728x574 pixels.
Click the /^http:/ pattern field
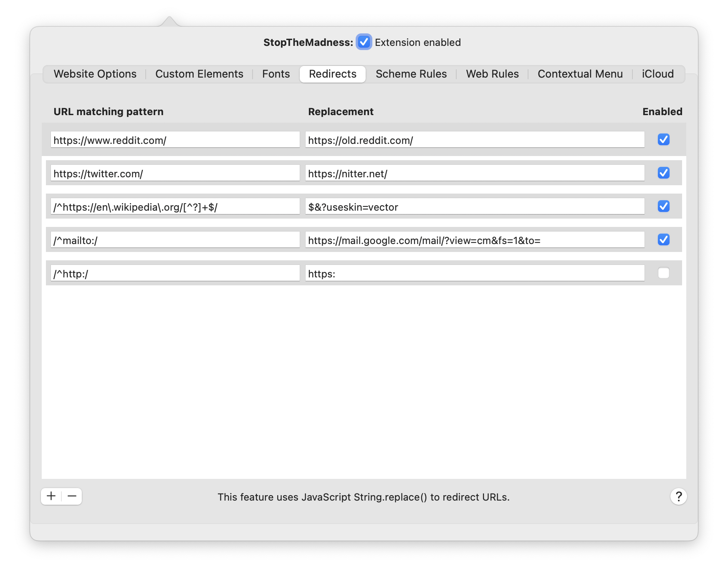(175, 273)
